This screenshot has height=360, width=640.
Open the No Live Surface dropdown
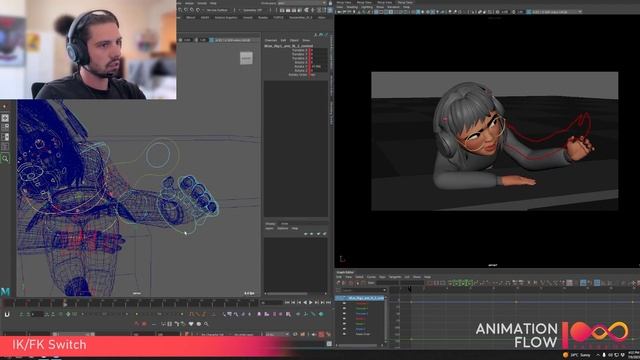coord(217,10)
